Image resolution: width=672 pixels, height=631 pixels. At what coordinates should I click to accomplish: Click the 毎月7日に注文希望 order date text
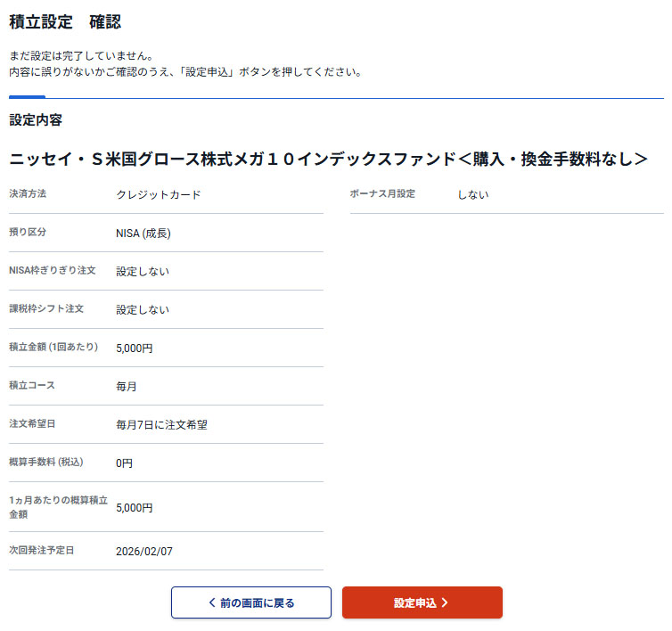click(x=161, y=425)
